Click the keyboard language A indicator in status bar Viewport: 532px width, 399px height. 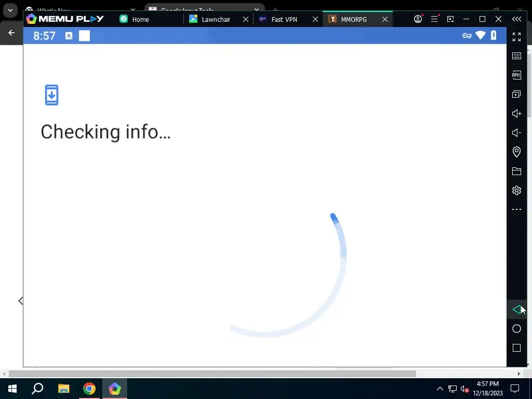click(69, 36)
